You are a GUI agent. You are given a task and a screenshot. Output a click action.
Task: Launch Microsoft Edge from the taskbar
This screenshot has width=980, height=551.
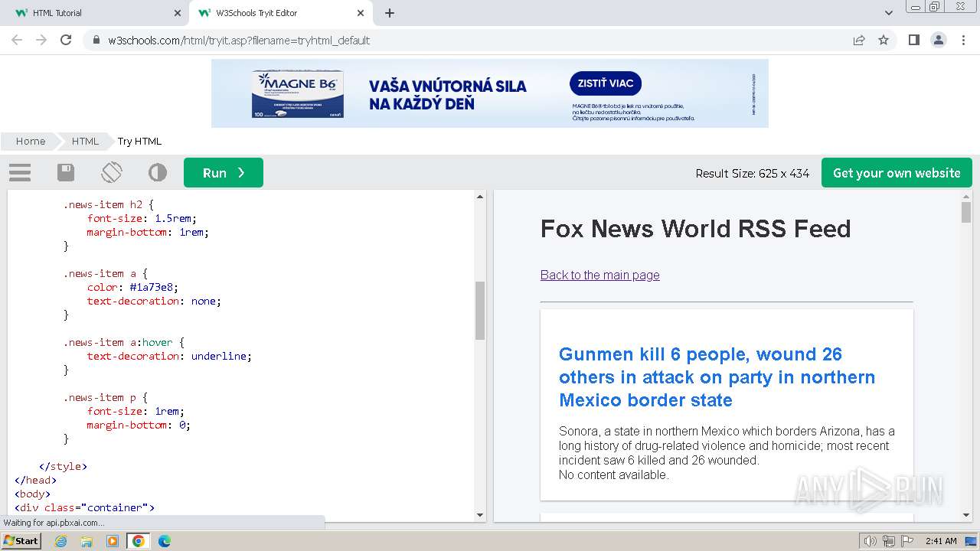point(164,541)
